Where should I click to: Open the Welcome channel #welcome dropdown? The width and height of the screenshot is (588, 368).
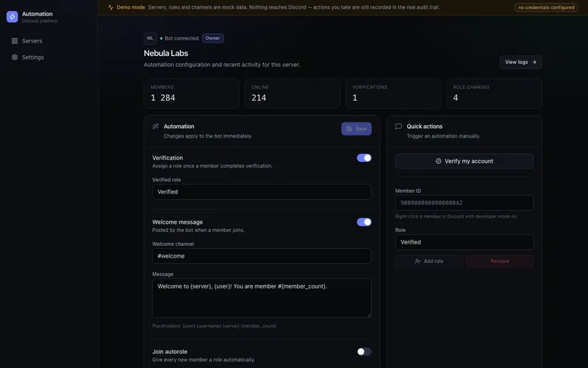[262, 256]
